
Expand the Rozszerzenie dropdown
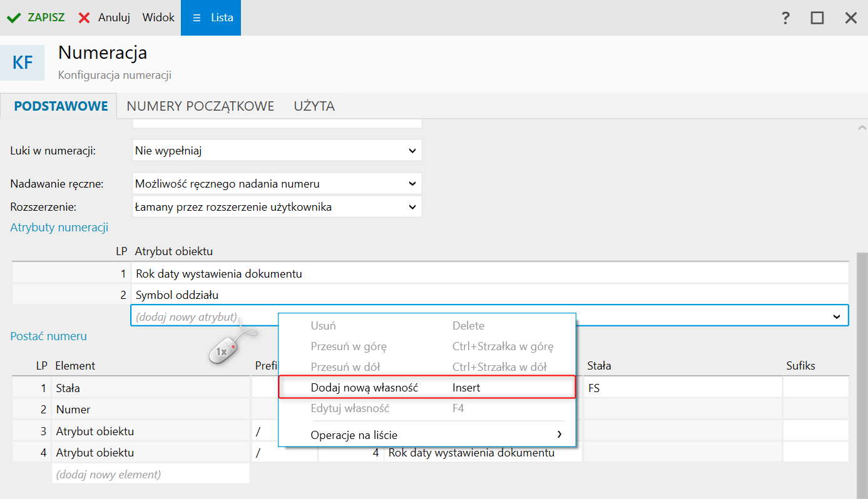point(412,207)
